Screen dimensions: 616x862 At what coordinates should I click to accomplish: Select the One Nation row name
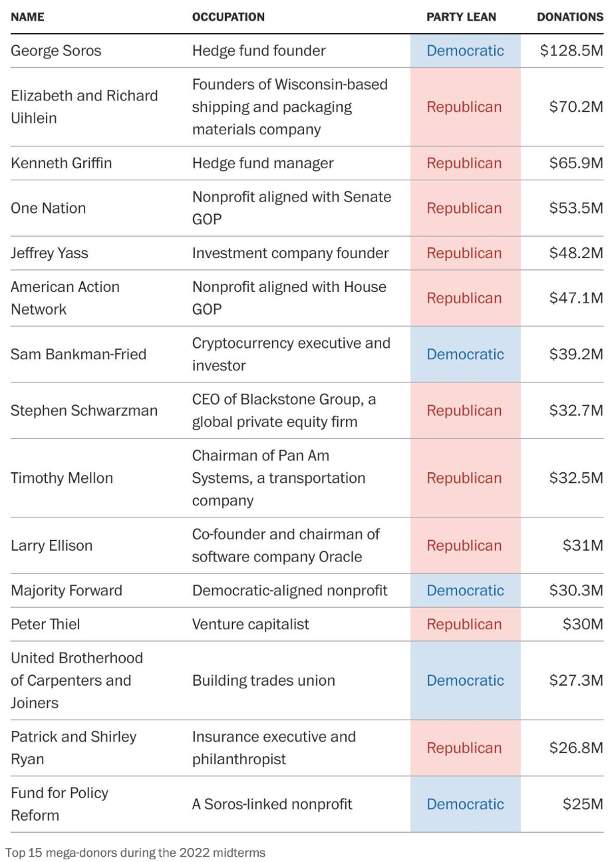48,208
